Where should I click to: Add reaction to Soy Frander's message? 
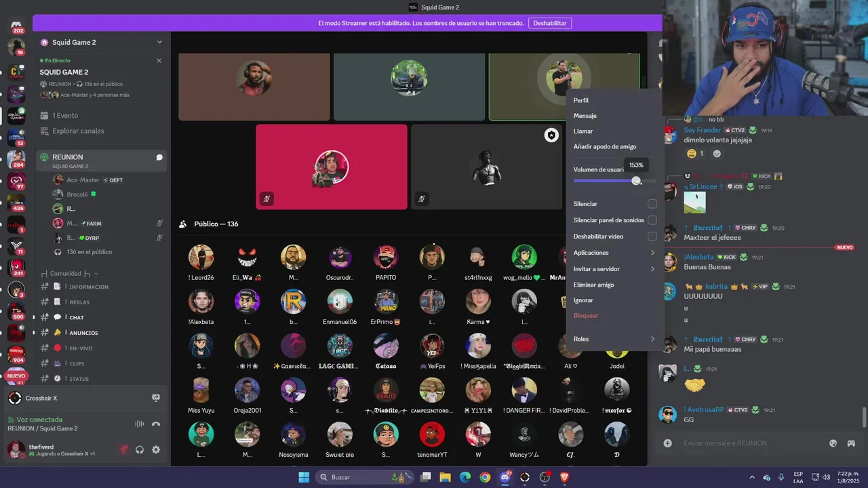point(717,154)
